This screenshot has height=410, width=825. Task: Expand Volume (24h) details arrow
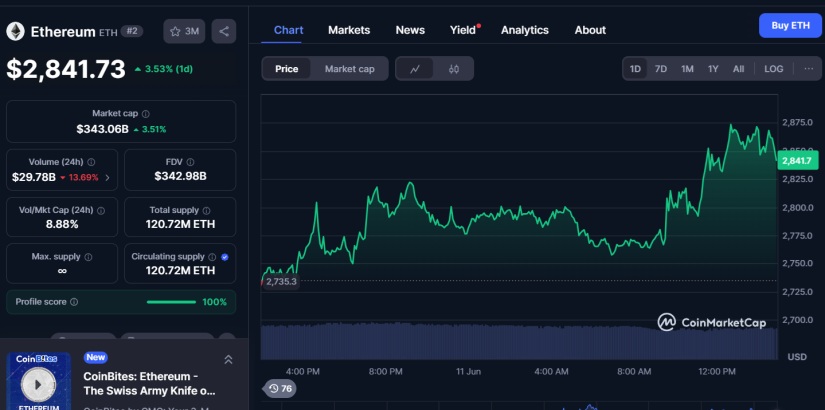pyautogui.click(x=108, y=177)
